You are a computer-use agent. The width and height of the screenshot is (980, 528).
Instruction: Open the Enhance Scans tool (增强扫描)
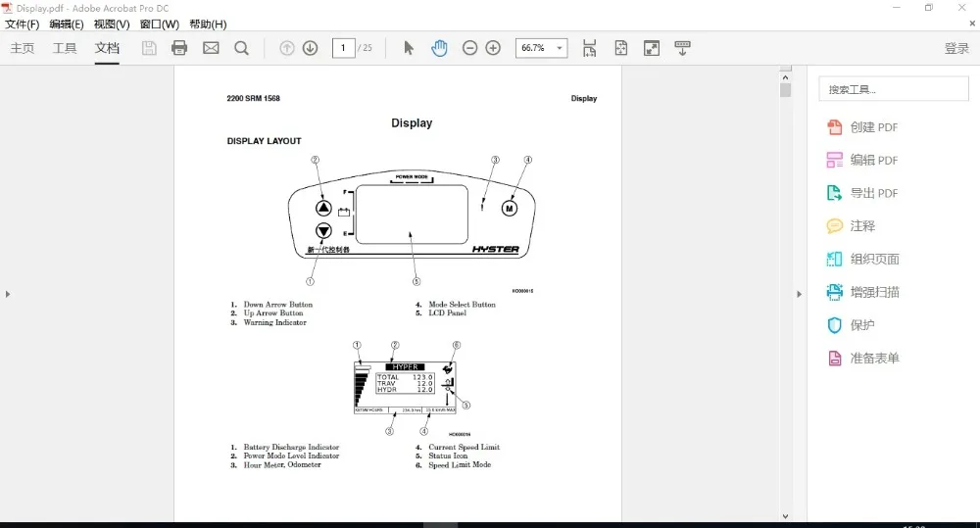click(x=863, y=292)
